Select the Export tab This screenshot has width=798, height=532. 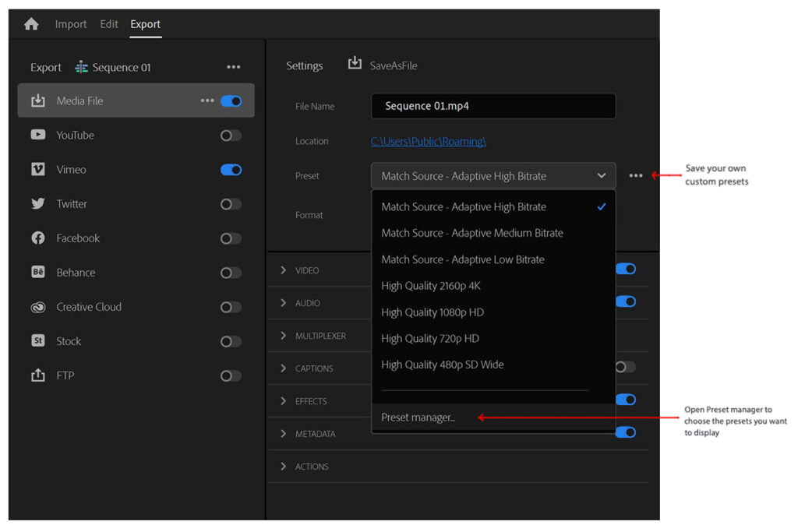[146, 24]
